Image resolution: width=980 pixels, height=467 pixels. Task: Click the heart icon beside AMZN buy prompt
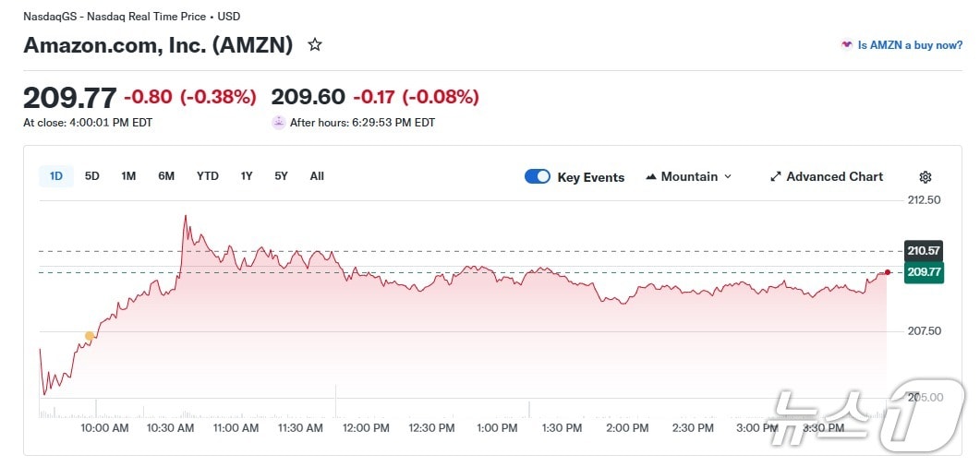coord(846,44)
